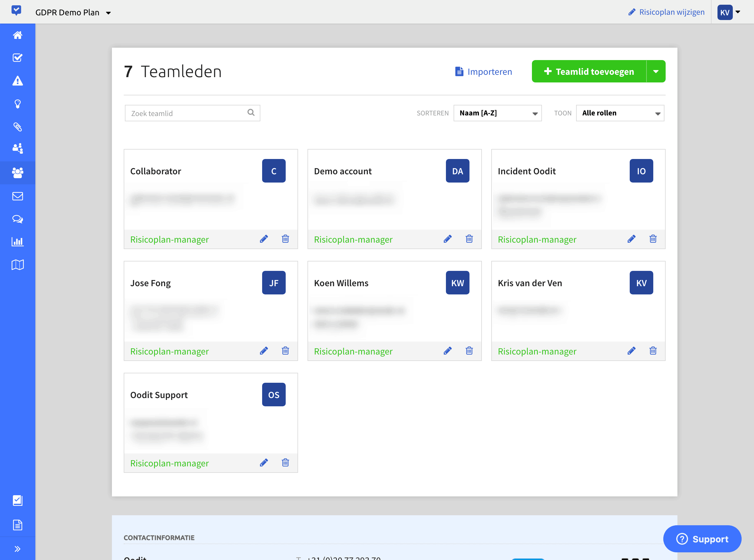
Task: Open the envelope messages icon
Action: tap(18, 196)
